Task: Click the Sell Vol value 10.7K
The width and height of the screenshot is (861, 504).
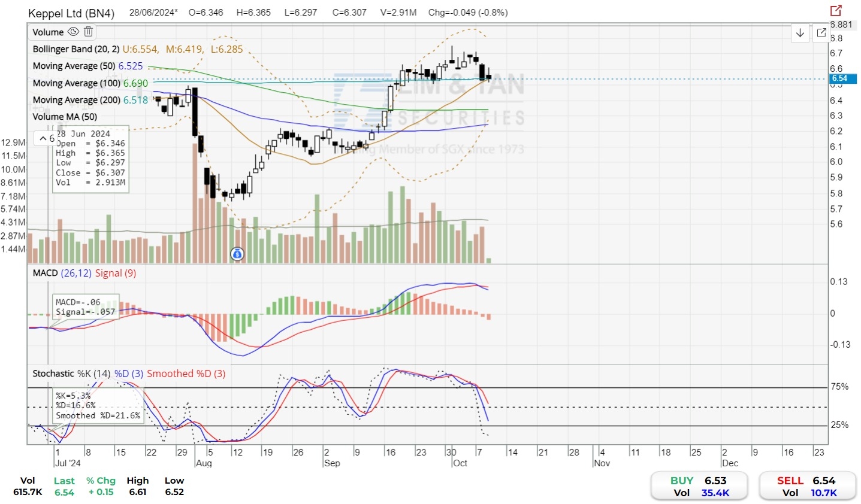Action: [x=823, y=493]
